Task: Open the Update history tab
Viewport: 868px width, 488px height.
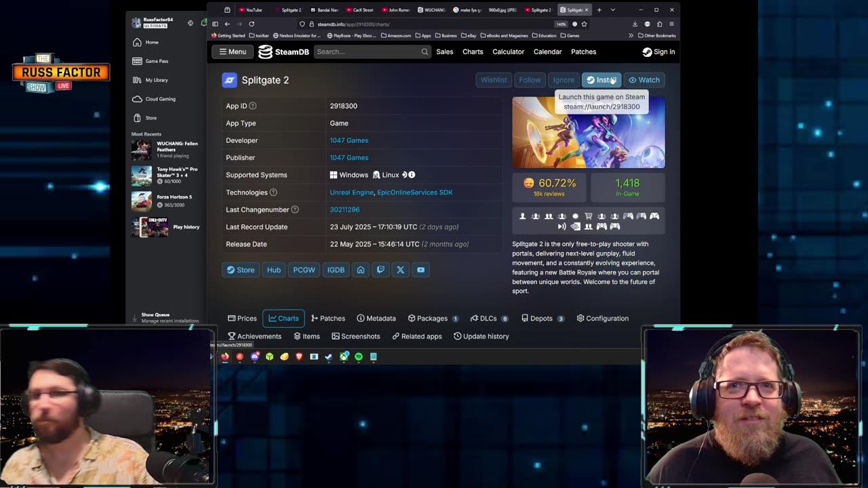Action: coord(481,336)
